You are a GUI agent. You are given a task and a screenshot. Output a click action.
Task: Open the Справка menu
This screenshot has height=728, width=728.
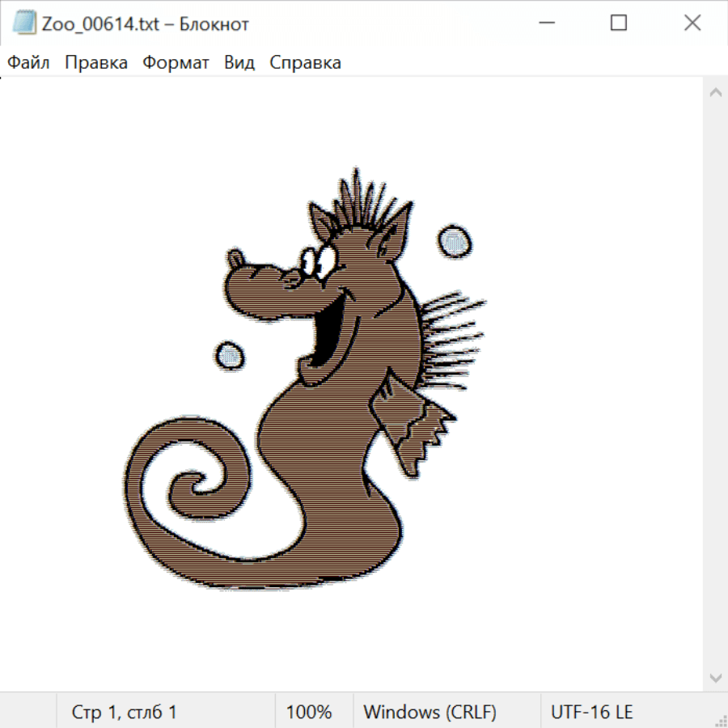tap(305, 63)
